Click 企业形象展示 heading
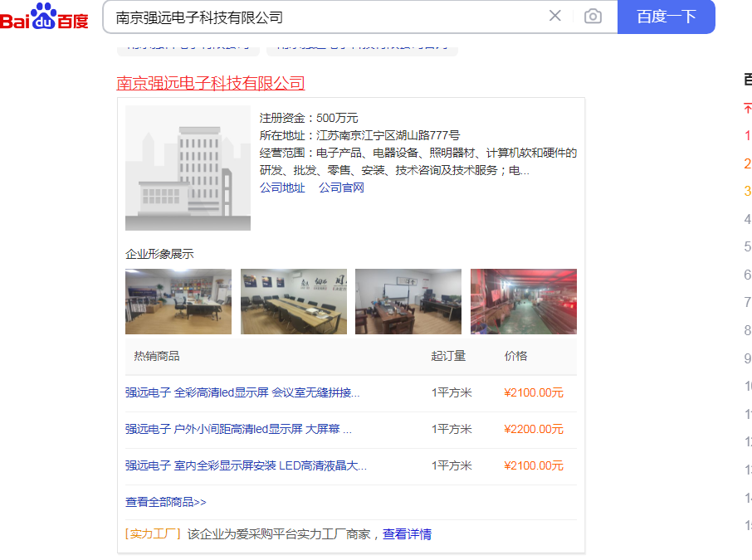This screenshot has height=560, width=752. pos(159,254)
